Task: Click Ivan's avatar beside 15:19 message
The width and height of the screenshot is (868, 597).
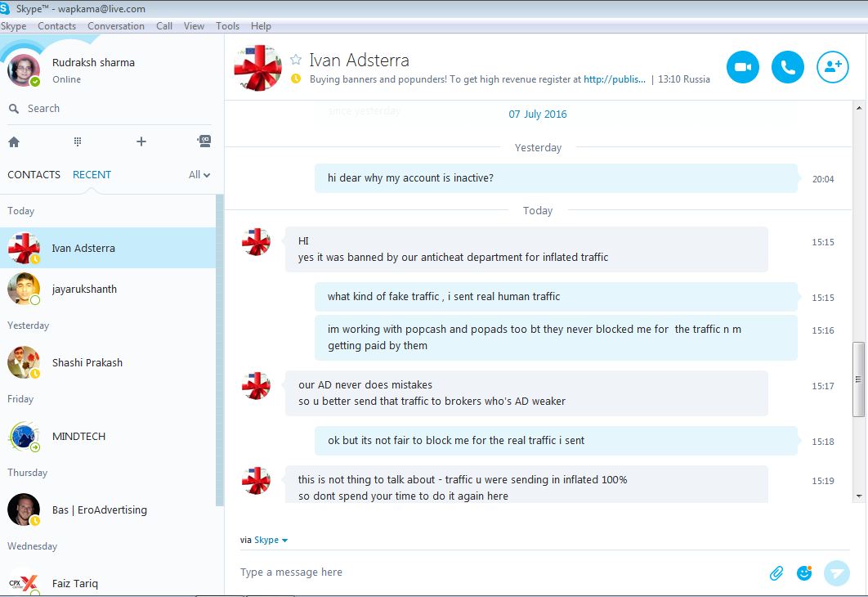Action: (257, 481)
